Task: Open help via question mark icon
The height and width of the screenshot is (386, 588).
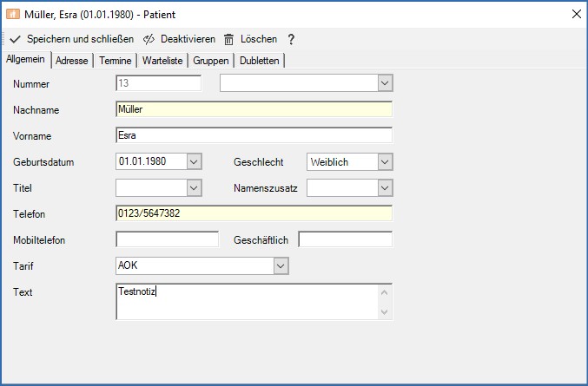Action: (x=291, y=39)
